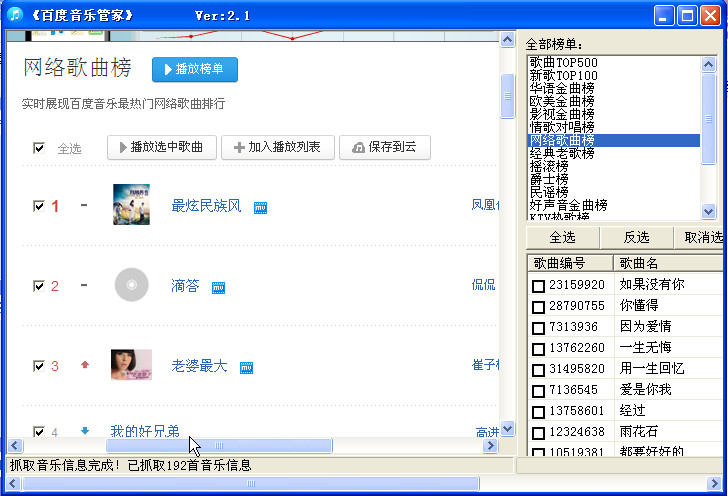Check the box for song 12324638
This screenshot has height=496, width=728.
click(538, 433)
